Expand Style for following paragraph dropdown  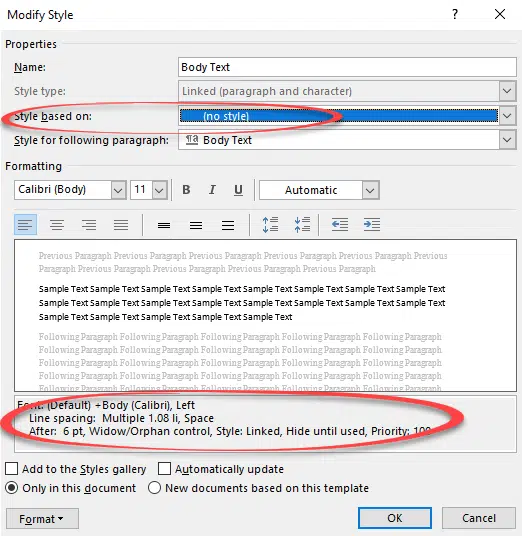tap(507, 140)
